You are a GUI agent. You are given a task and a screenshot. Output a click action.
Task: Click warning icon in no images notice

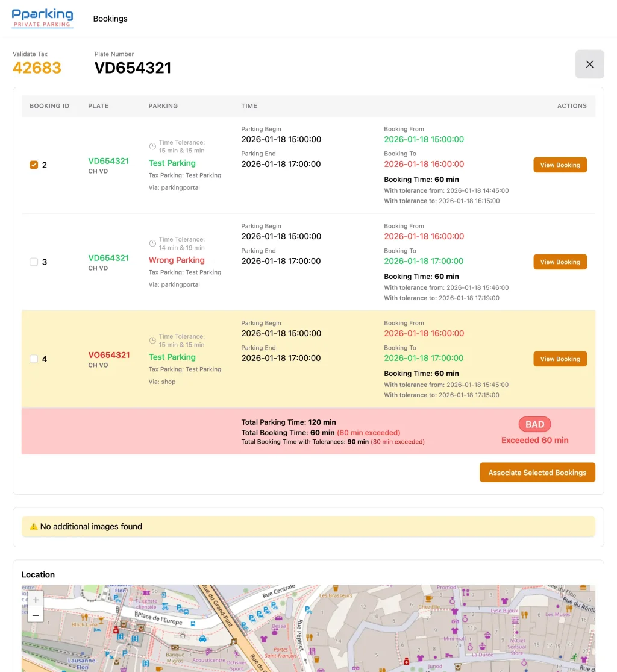coord(34,527)
